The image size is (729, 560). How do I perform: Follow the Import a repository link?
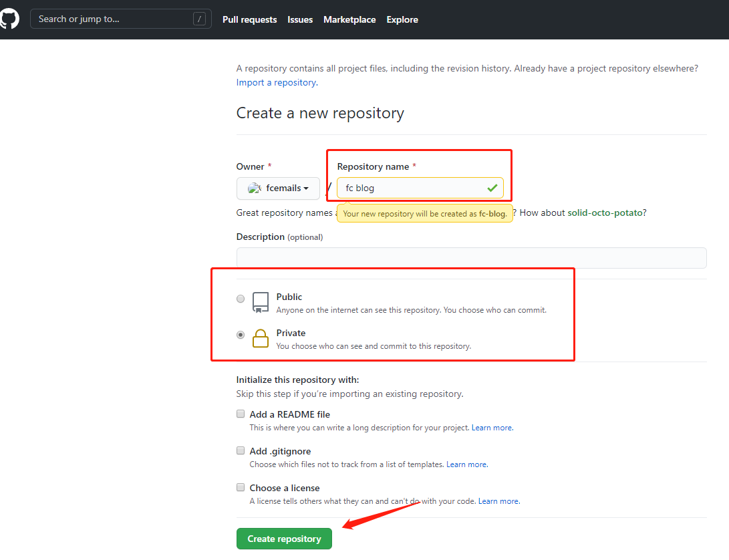point(276,82)
